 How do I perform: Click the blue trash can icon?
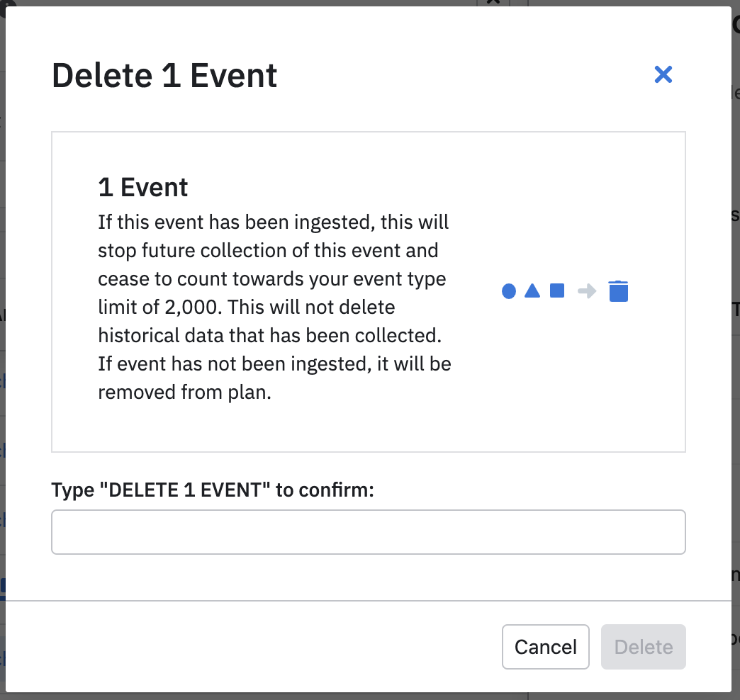point(619,291)
